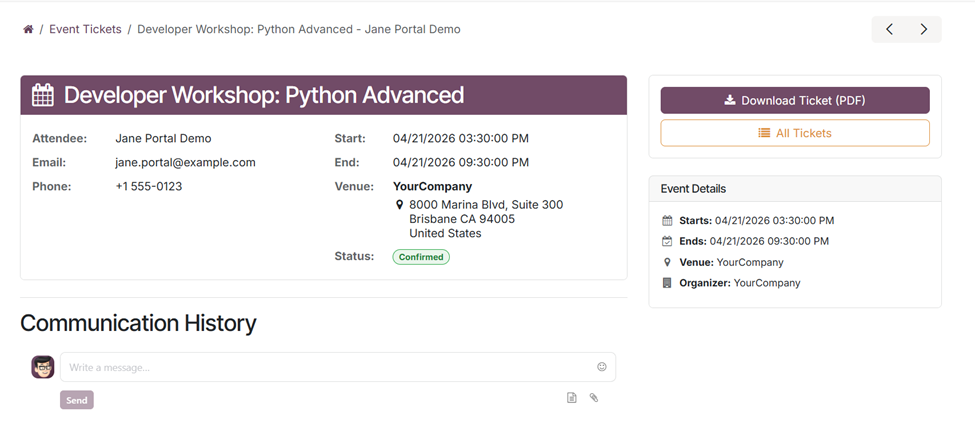
Task: Open the All Tickets list button
Action: (x=795, y=133)
